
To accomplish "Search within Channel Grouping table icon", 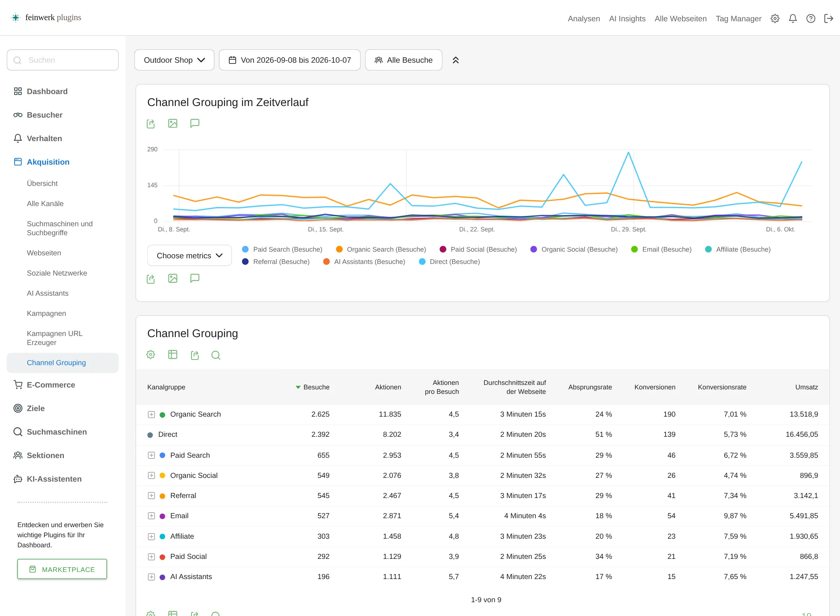I will [x=216, y=355].
